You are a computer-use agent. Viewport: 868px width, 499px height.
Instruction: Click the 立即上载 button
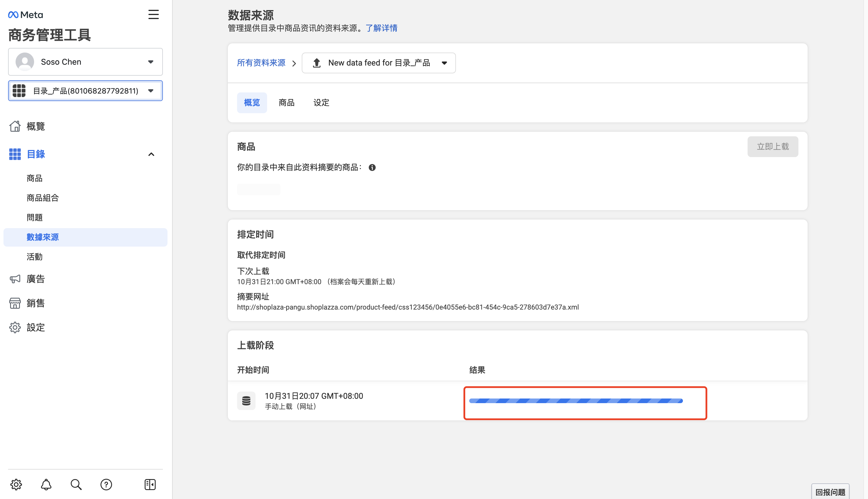772,147
